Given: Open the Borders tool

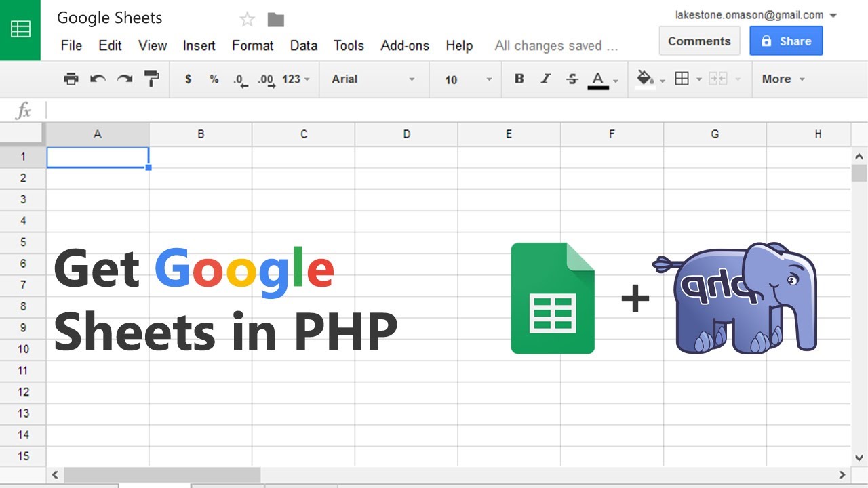Looking at the screenshot, I should click(x=682, y=79).
